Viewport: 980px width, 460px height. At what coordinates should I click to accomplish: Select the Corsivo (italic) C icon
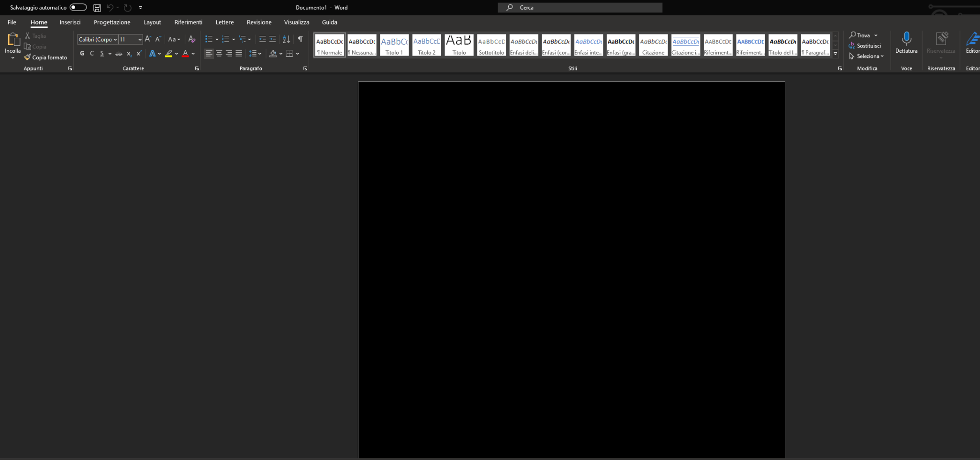pyautogui.click(x=92, y=54)
